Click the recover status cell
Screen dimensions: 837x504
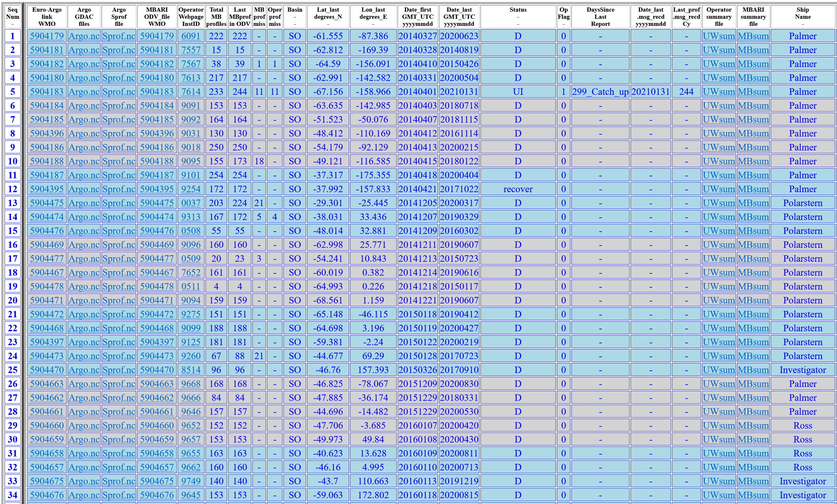518,189
